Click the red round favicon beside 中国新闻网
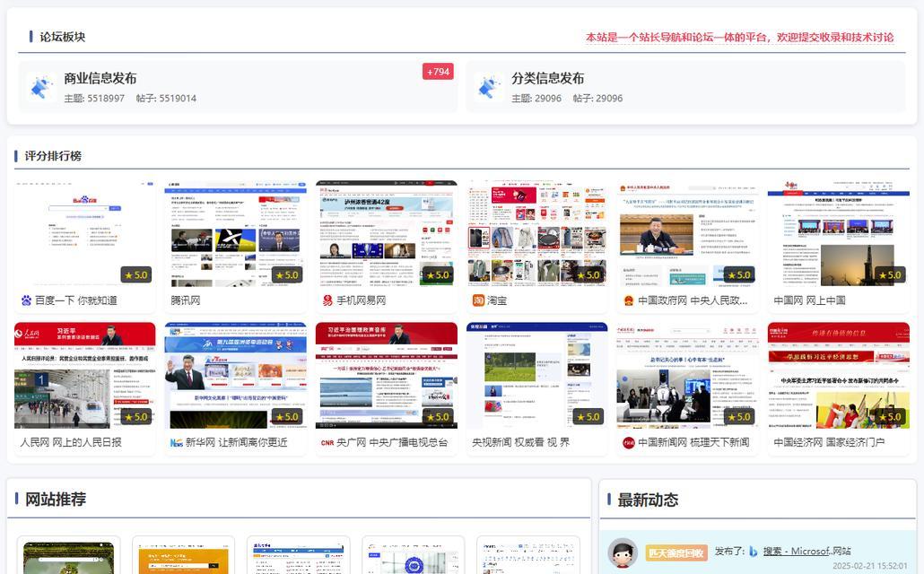 click(x=629, y=442)
